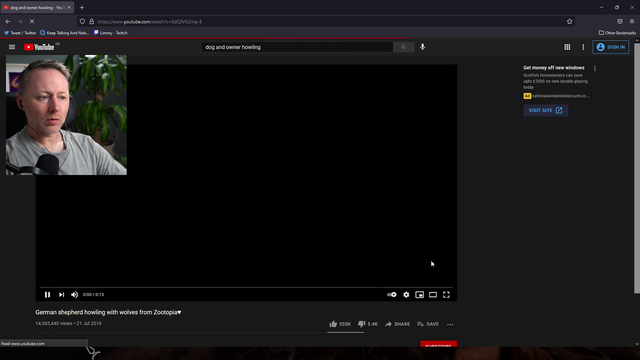Open Keep Talking And Nob... bookmark
The height and width of the screenshot is (360, 640).
point(64,33)
